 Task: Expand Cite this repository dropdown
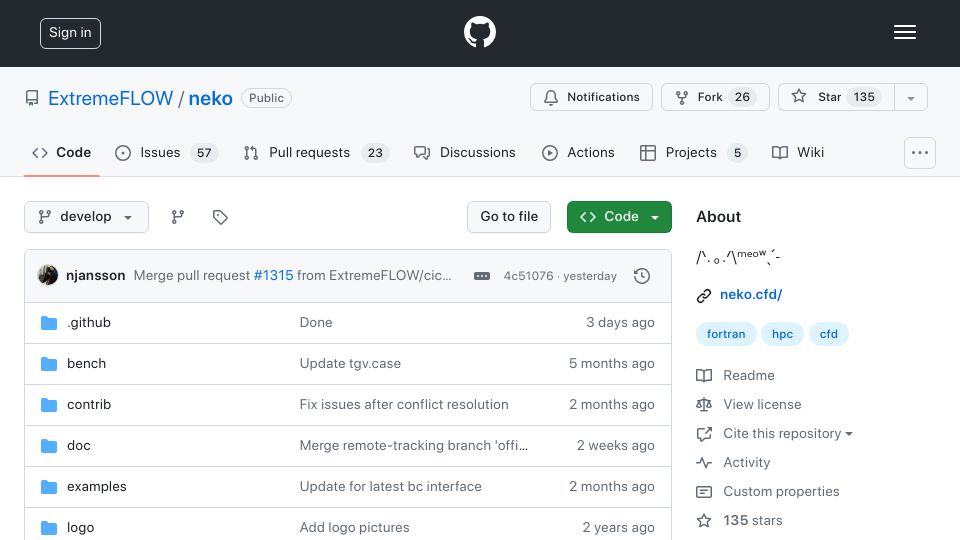pyautogui.click(x=774, y=433)
